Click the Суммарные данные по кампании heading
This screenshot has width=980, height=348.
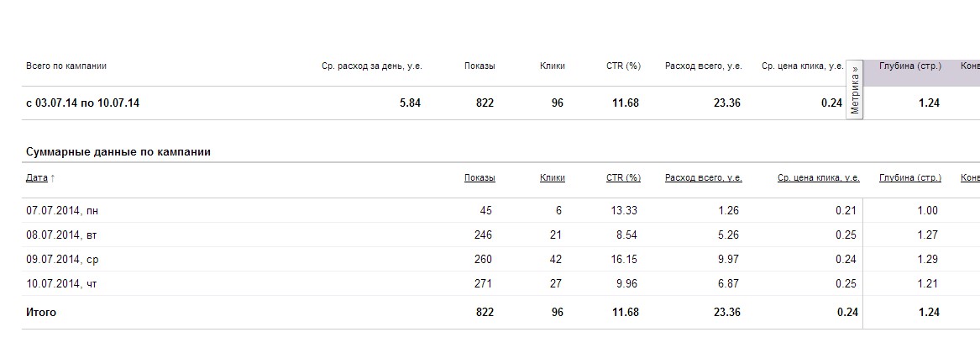(118, 152)
